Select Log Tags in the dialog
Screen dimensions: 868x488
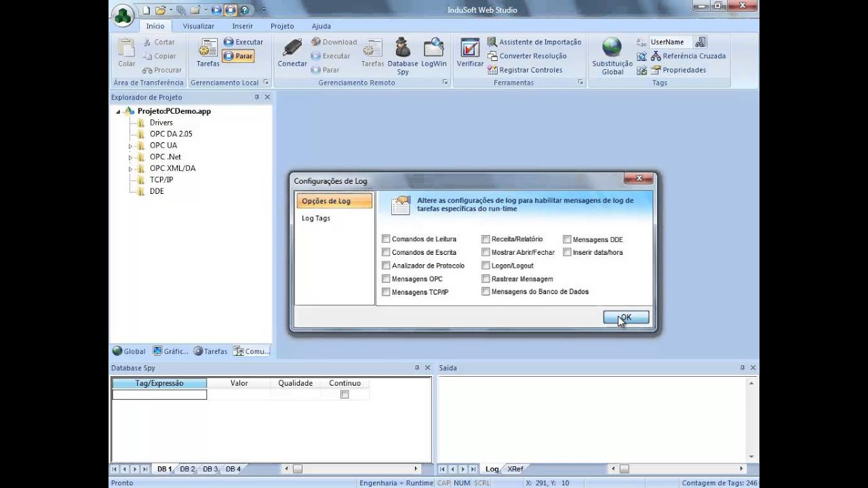(316, 218)
